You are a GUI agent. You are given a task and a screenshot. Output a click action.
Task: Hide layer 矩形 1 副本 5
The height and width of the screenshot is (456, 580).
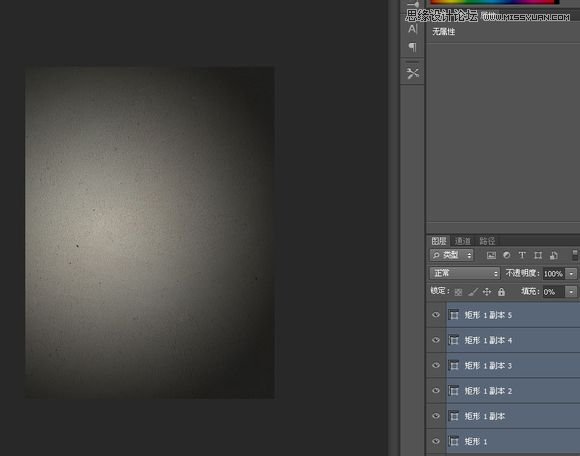[x=436, y=315]
